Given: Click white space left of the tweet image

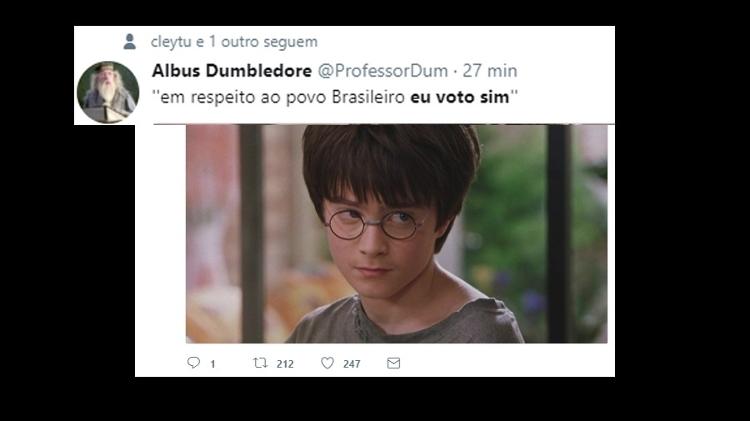Looking at the screenshot, I should point(160,233).
